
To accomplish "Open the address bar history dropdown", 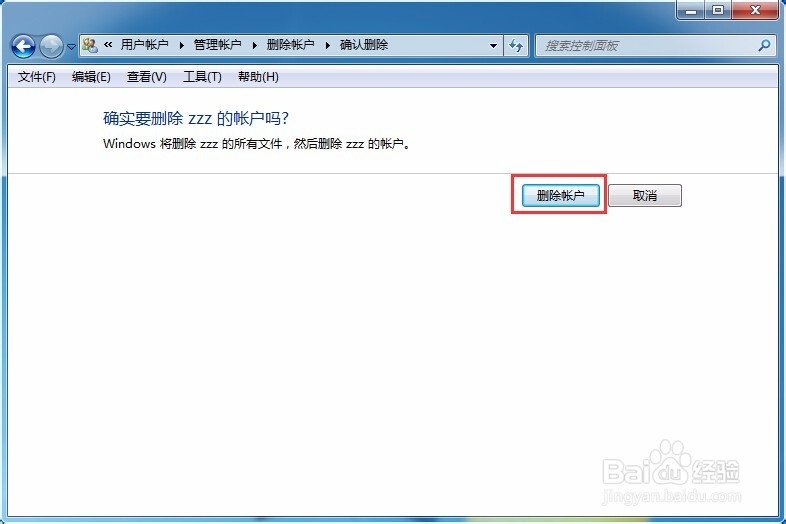I will (493, 46).
